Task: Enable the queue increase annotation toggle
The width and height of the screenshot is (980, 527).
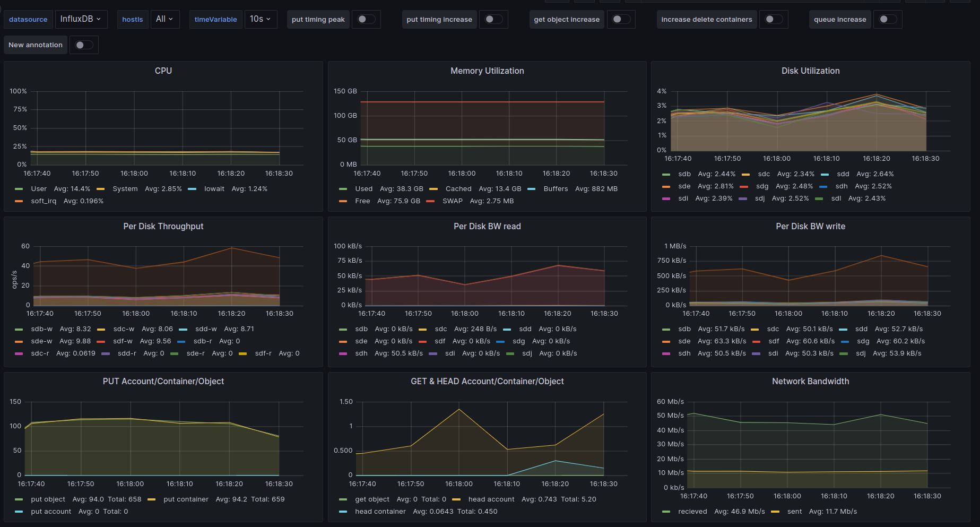Action: pos(888,19)
